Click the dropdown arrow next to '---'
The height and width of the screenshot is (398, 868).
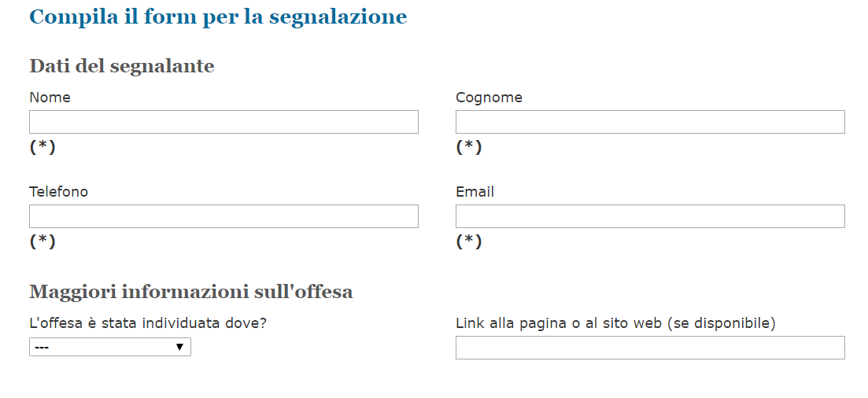179,347
